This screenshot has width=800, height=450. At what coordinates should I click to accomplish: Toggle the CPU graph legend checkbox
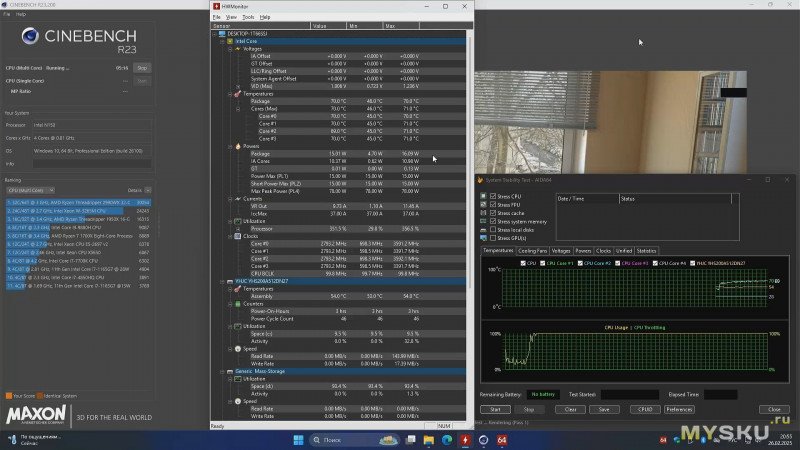(x=523, y=263)
